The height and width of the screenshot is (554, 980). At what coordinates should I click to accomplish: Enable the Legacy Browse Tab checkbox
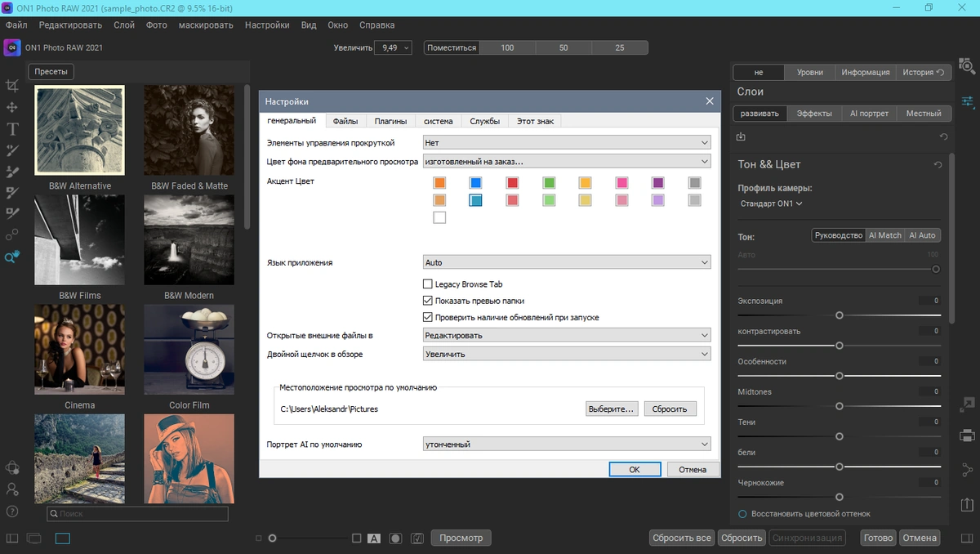(427, 284)
